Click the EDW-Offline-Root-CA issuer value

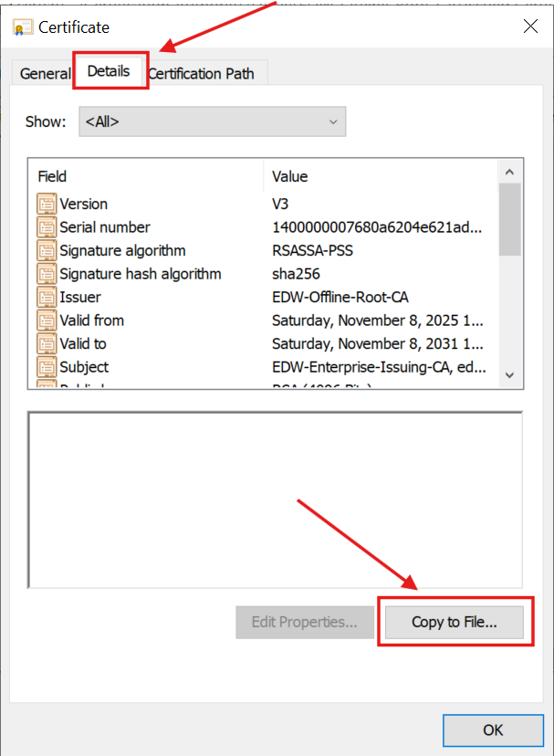340,297
